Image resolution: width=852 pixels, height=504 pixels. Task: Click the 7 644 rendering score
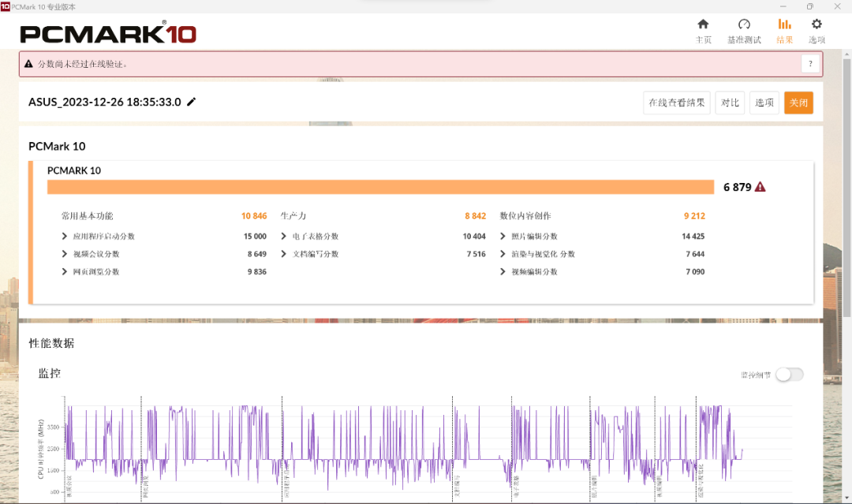(x=695, y=254)
